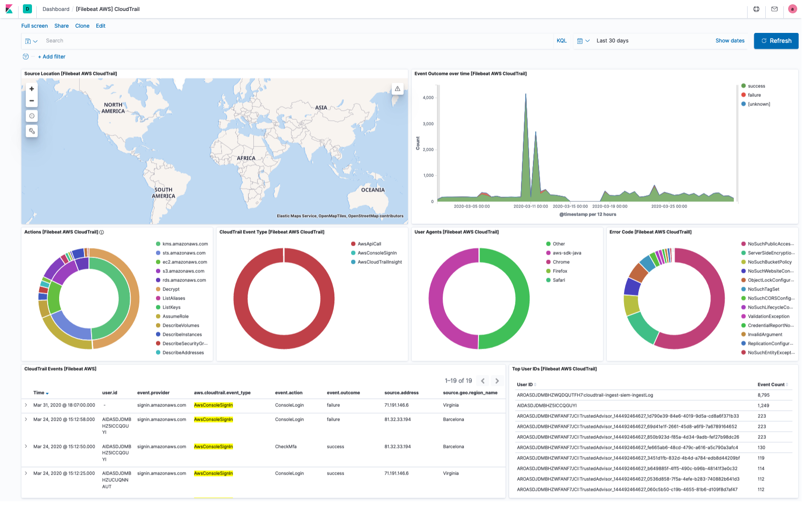Click the saved query save icon
The image size is (812, 507).
click(x=28, y=41)
